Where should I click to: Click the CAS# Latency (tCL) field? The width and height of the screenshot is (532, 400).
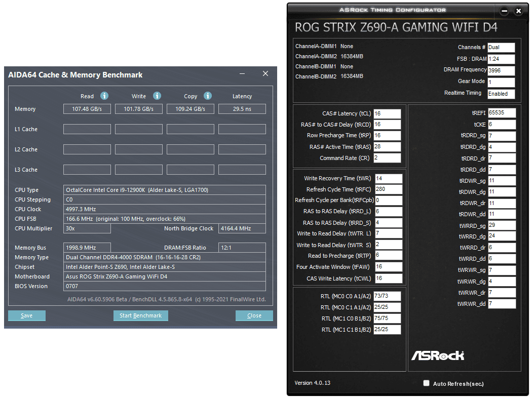coord(387,113)
